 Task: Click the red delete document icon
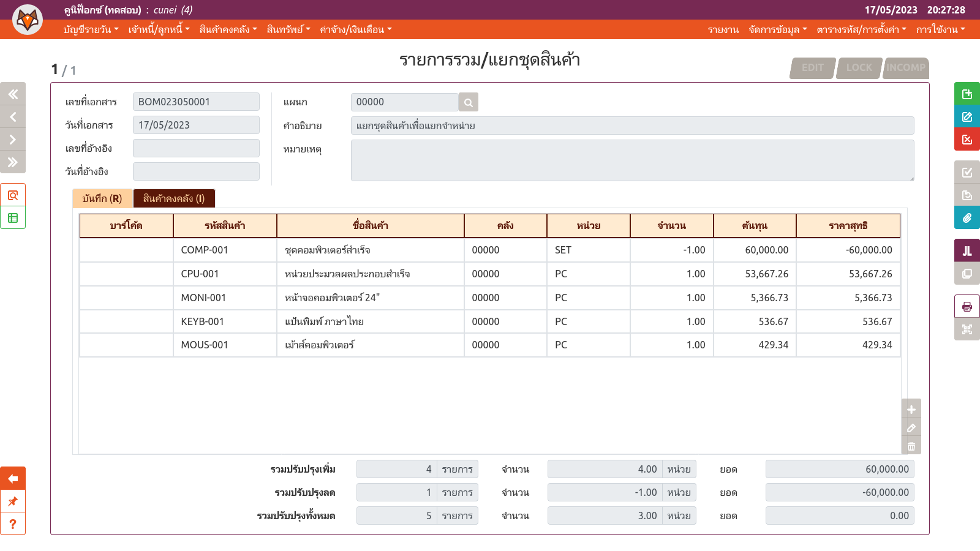(967, 139)
